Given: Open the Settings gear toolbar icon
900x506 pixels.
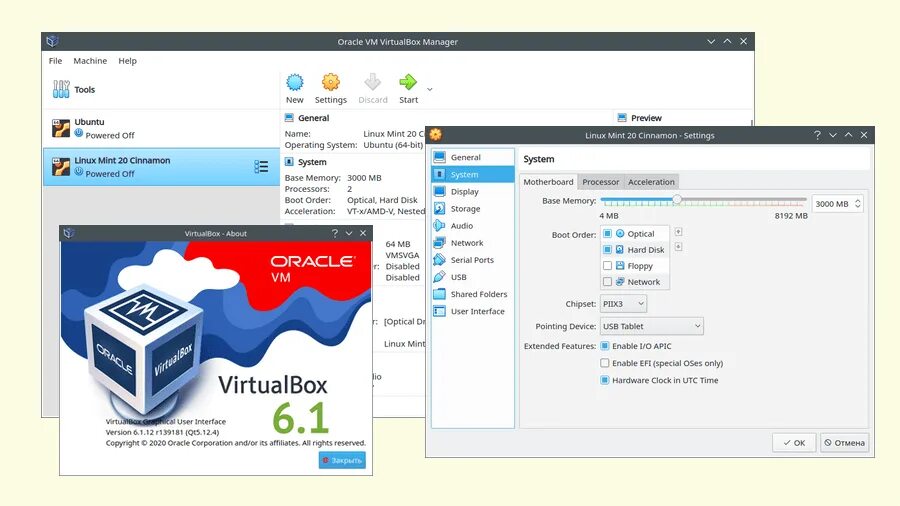Looking at the screenshot, I should pyautogui.click(x=331, y=83).
